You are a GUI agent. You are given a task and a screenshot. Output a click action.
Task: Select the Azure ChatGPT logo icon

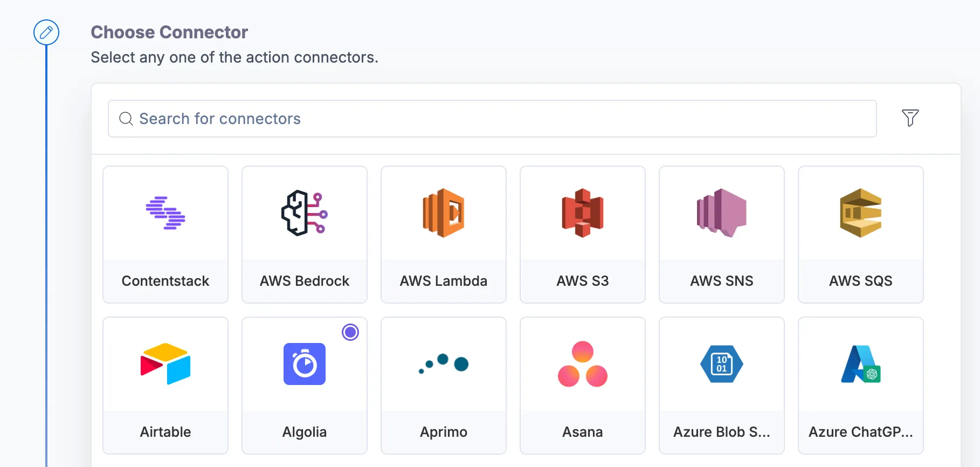(861, 364)
